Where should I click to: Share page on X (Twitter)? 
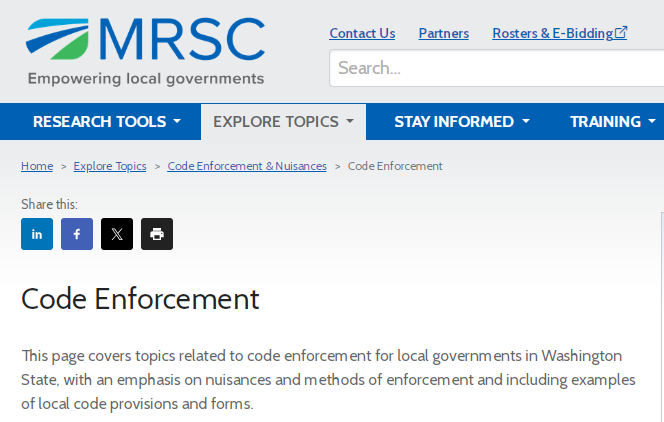(117, 234)
